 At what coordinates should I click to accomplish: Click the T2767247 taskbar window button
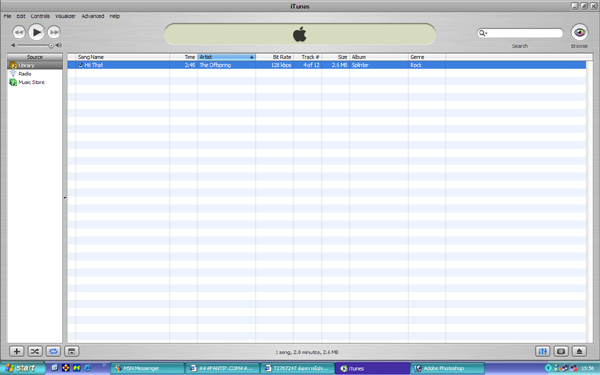(297, 368)
